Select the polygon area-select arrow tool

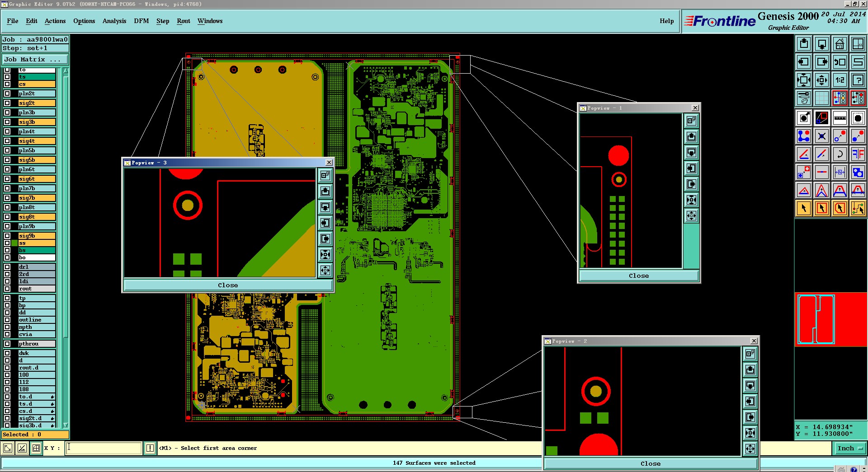[x=840, y=208]
